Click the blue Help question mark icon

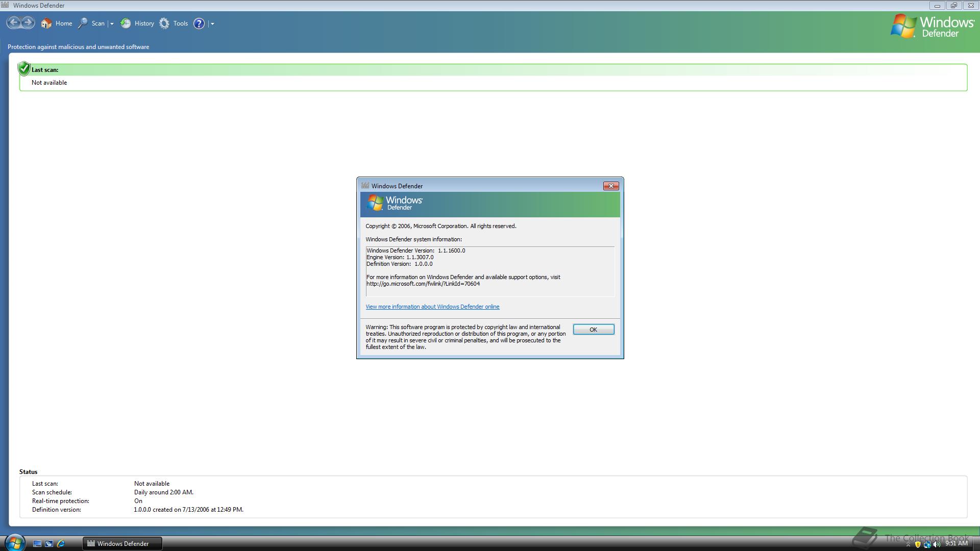199,23
